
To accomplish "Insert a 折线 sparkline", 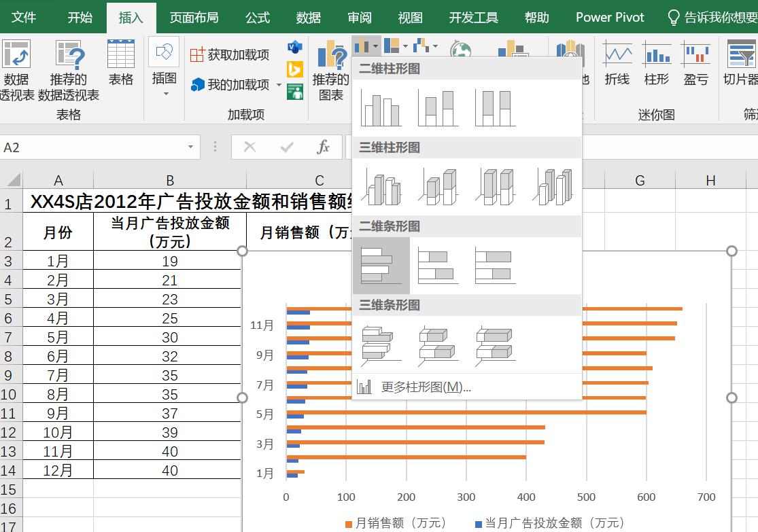I will point(617,63).
